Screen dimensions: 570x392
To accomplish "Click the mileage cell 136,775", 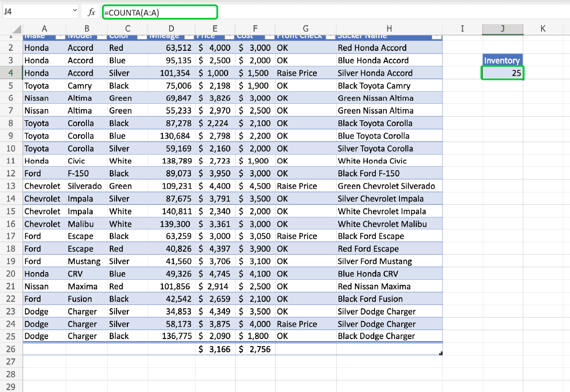I will 171,336.
